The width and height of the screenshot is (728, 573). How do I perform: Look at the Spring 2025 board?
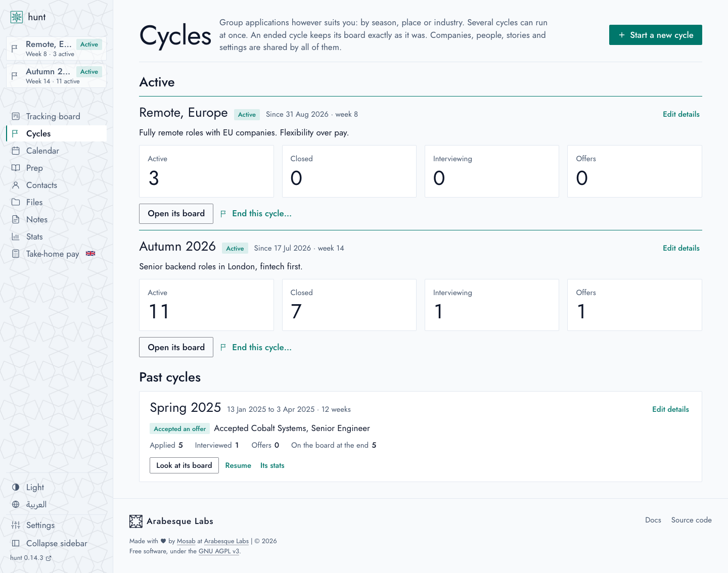pyautogui.click(x=184, y=465)
